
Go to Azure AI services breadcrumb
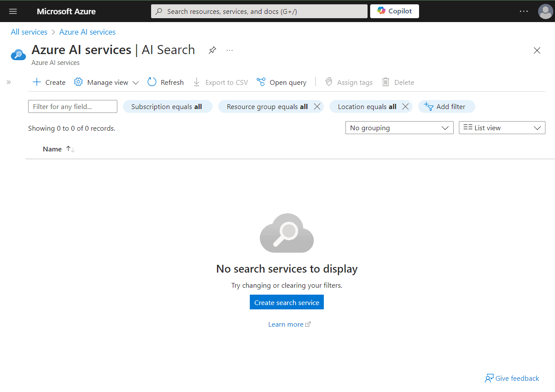coord(87,32)
